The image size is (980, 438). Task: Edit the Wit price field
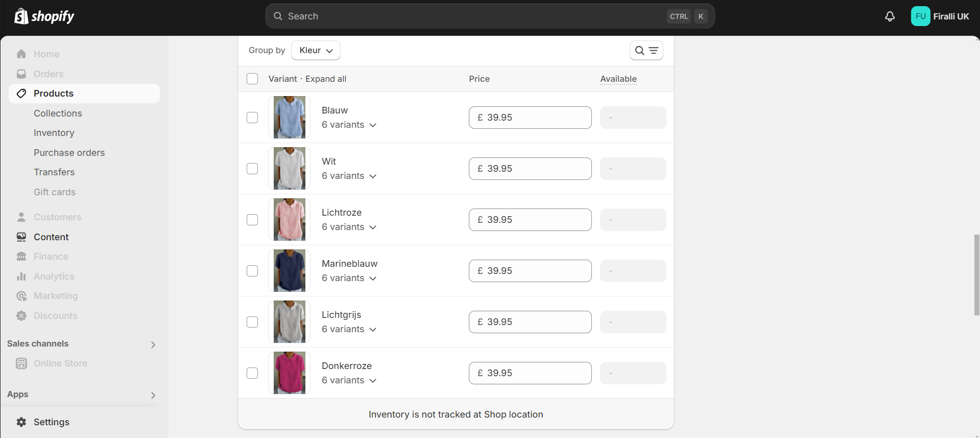click(530, 169)
